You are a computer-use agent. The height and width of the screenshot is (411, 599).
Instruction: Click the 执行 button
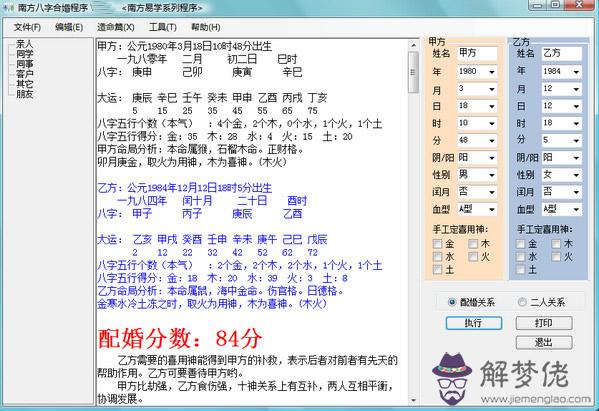click(474, 323)
